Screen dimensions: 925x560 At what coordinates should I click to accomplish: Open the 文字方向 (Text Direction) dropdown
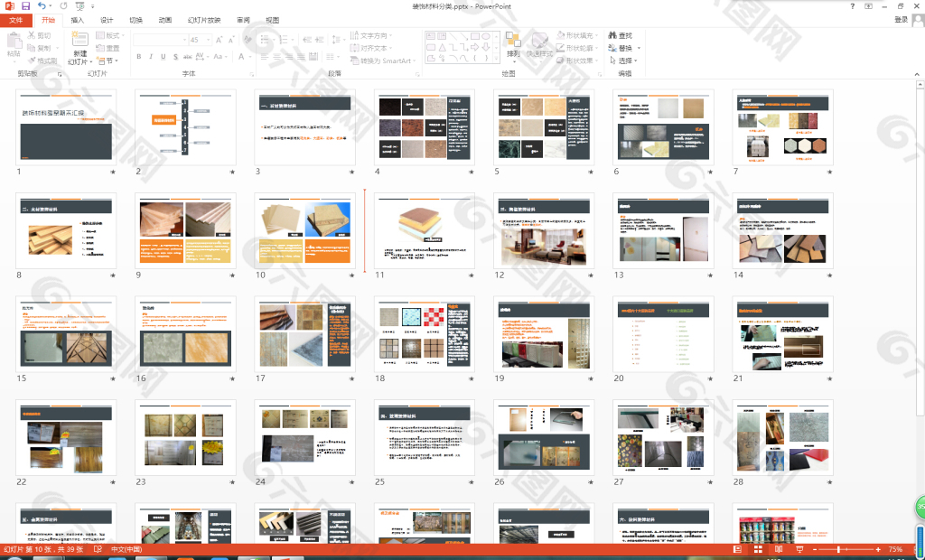click(370, 35)
